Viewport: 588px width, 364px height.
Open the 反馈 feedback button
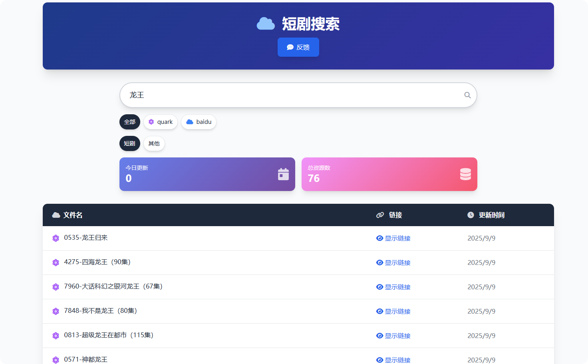click(298, 47)
